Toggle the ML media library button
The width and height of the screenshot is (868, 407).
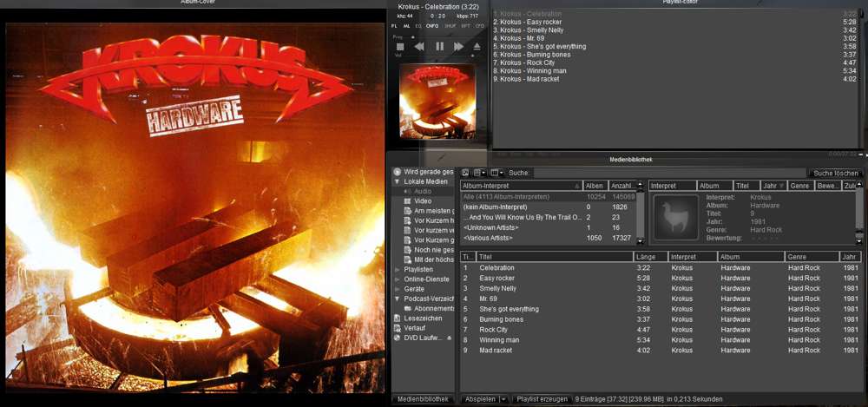[406, 26]
